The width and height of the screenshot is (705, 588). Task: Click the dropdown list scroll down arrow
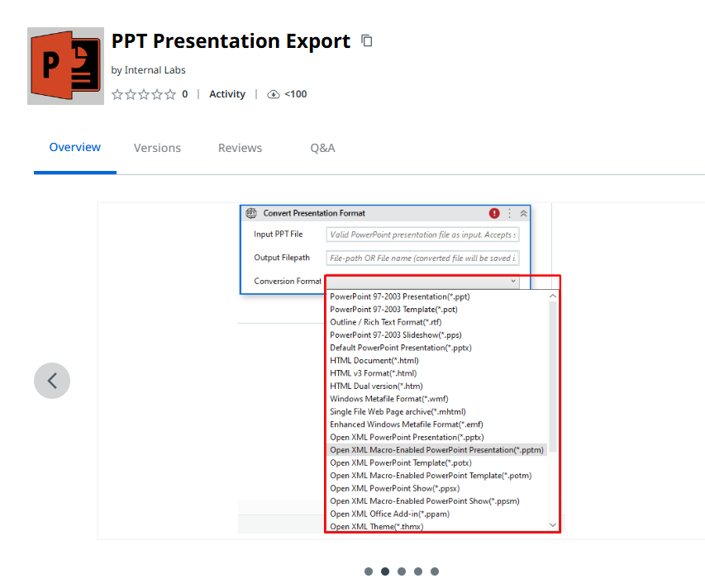tap(553, 524)
